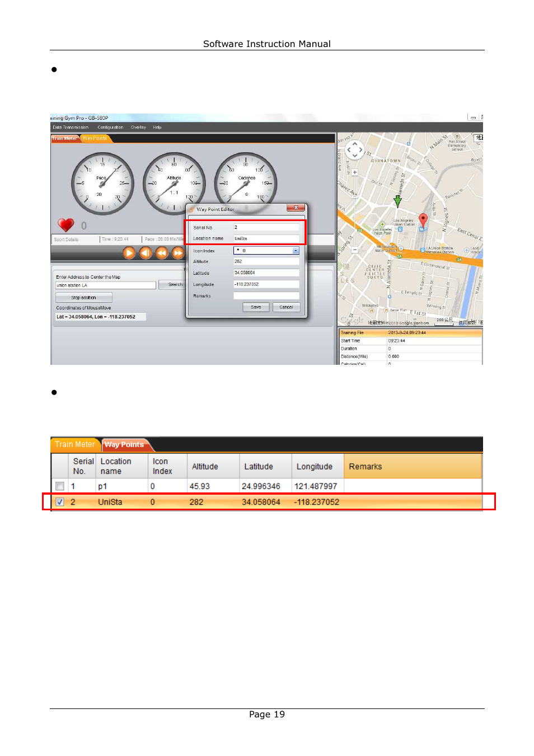The width and height of the screenshot is (534, 756).
Task: Click the Serial No. column header
Action: (83, 466)
